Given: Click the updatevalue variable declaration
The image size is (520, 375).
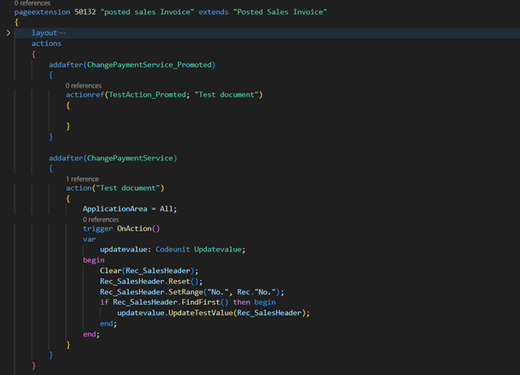Looking at the screenshot, I should click(123, 249).
